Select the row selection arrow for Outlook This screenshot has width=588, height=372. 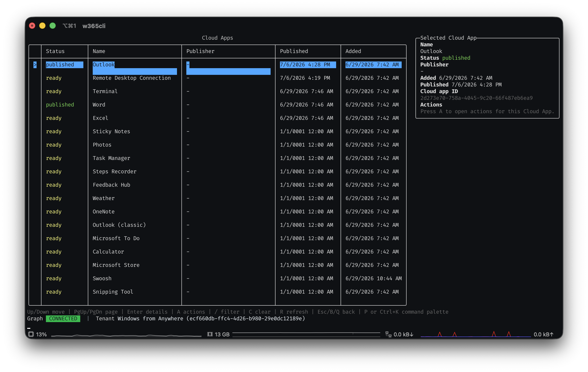(x=35, y=65)
